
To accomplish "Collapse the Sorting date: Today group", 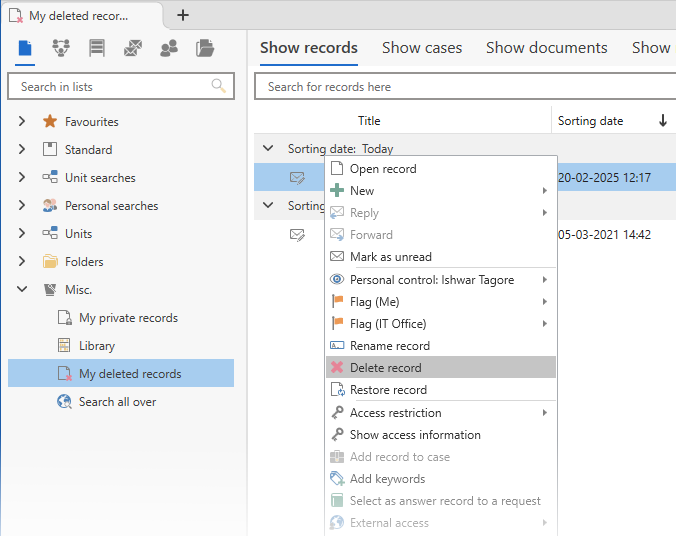I will [267, 149].
